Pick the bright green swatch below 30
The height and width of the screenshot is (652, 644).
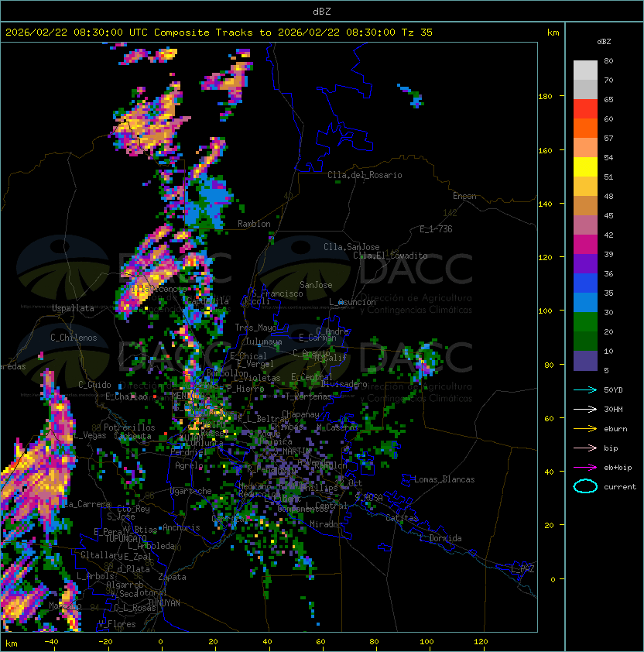[585, 322]
